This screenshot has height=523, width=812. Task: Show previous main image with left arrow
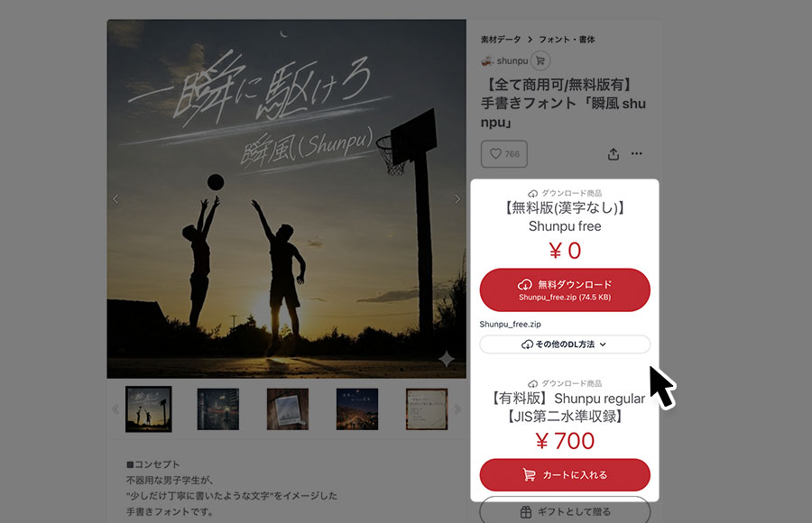coord(115,199)
